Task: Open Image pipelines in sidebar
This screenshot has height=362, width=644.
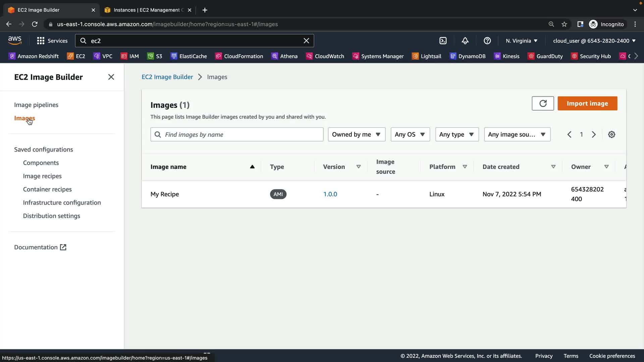Action: pos(36,105)
